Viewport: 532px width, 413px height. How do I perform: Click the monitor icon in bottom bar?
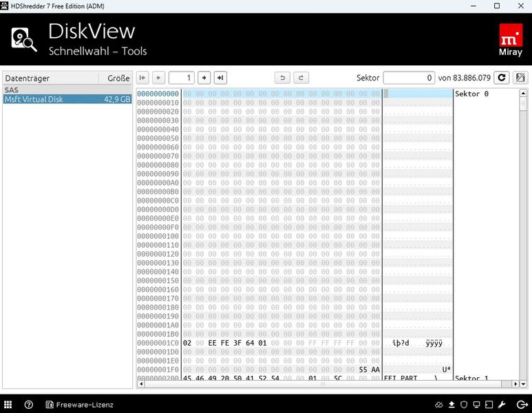coord(477,405)
